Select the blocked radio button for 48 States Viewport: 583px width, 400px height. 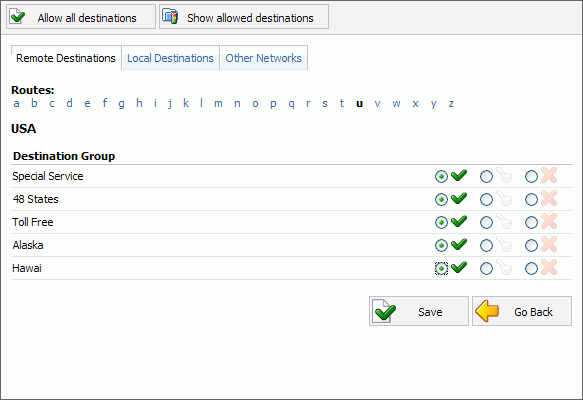(531, 199)
